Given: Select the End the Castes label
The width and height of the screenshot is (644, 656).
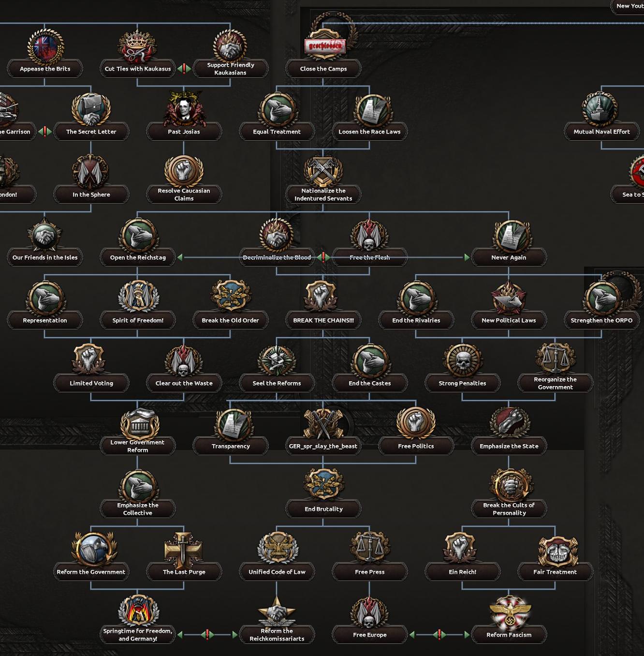Looking at the screenshot, I should (370, 383).
